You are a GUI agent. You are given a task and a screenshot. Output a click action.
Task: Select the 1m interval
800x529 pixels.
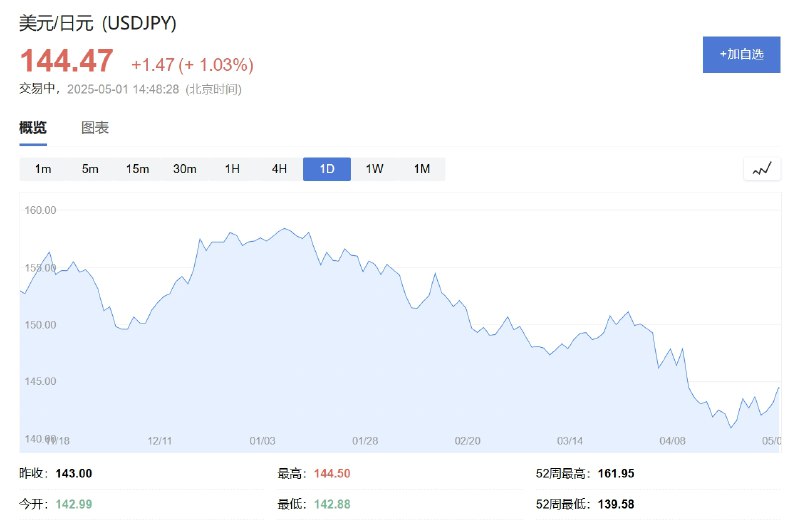point(43,169)
